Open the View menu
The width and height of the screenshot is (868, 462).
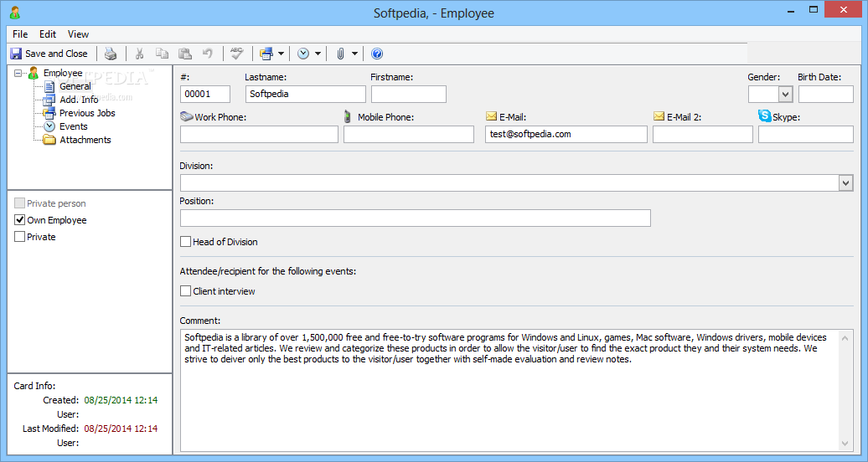pos(78,34)
